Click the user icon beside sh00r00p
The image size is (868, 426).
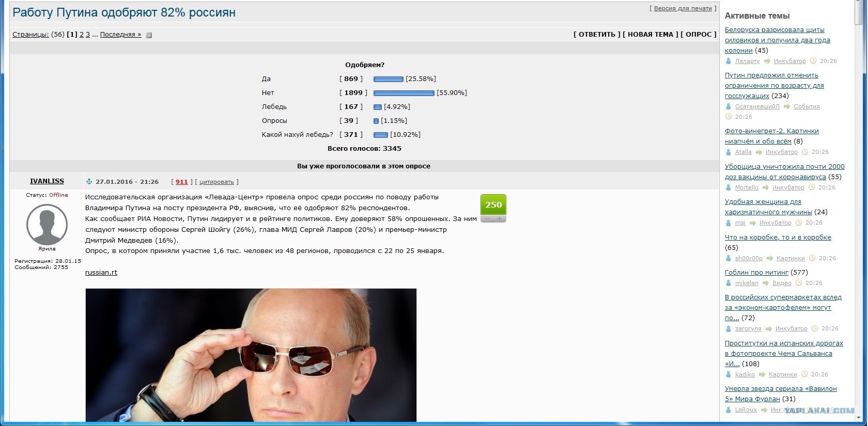729,258
